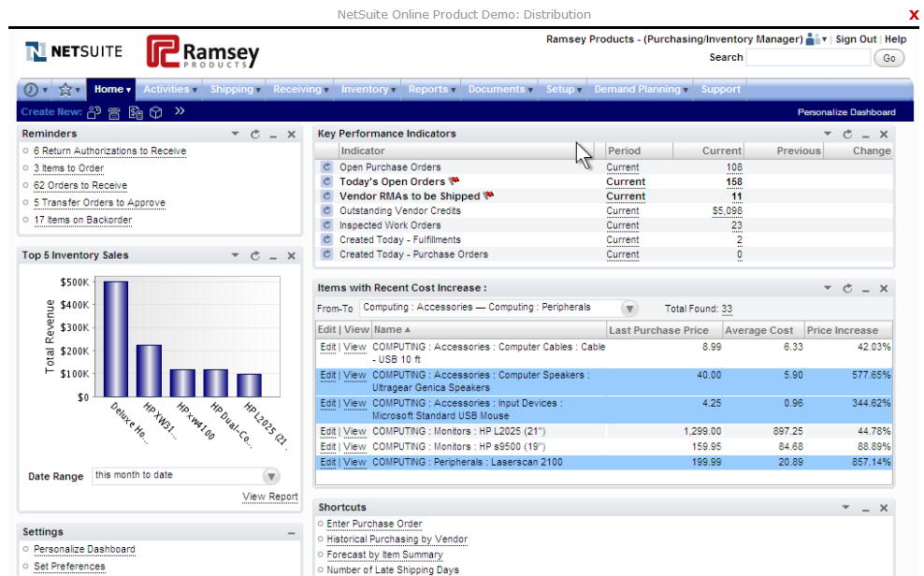Screen dimensions: 924x576
Task: Open the Date Range dropdown
Action: click(271, 476)
